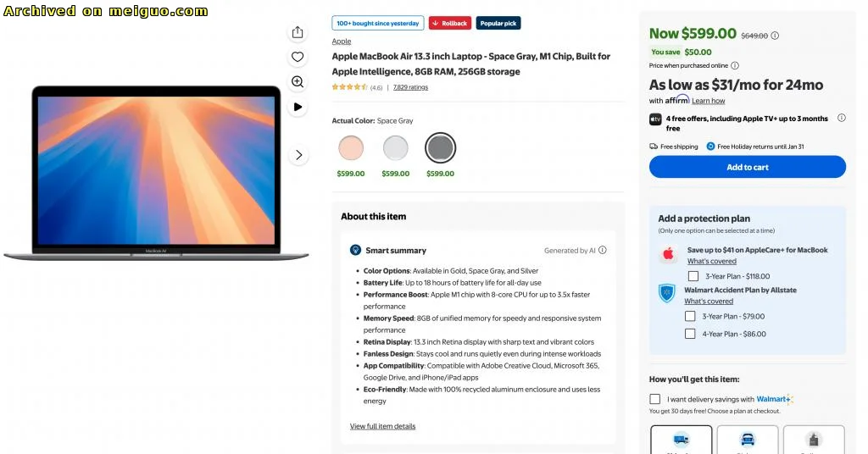This screenshot has height=454, width=868.
Task: Select the Gold color swatch
Action: [x=351, y=148]
